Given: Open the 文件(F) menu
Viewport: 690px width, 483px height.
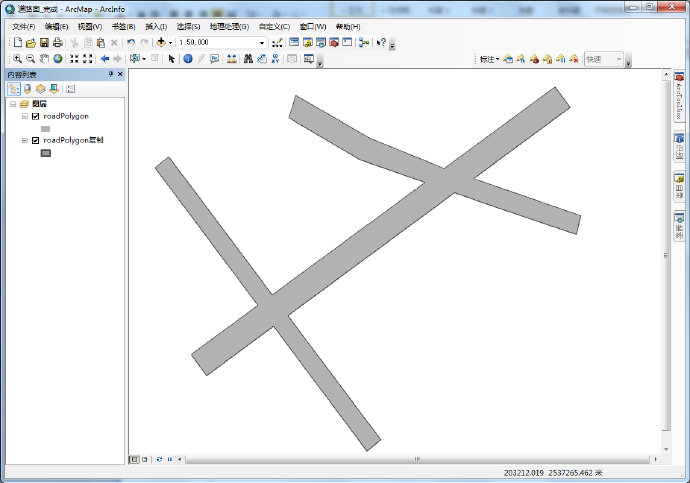Looking at the screenshot, I should click(23, 27).
